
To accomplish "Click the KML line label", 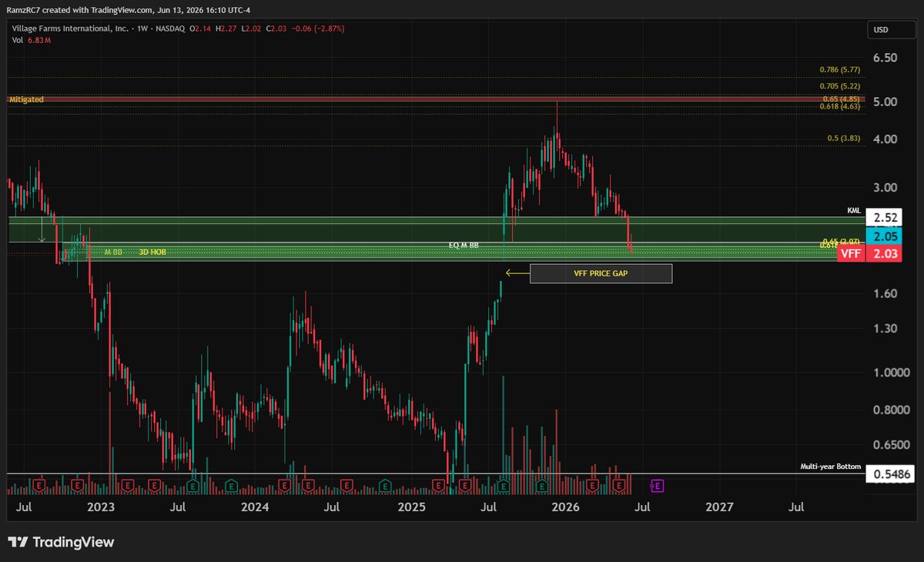I will (x=852, y=210).
